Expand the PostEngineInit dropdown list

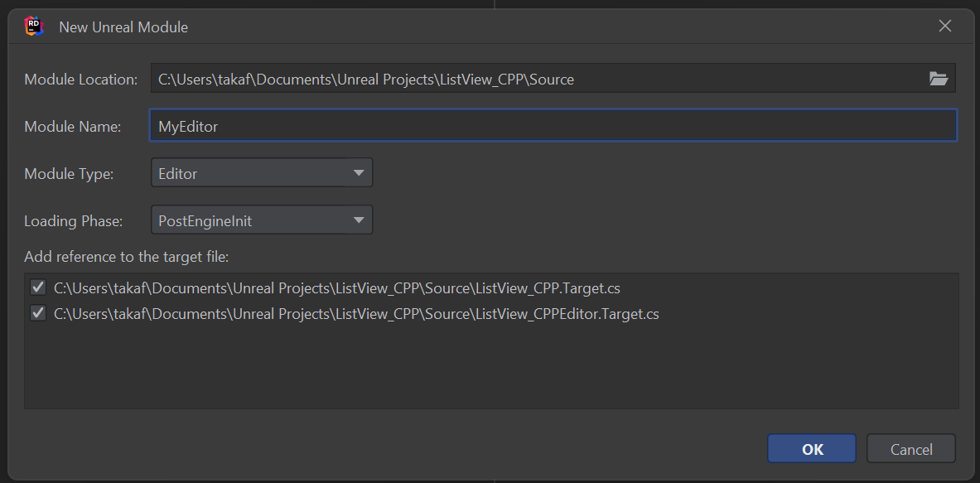click(x=359, y=220)
